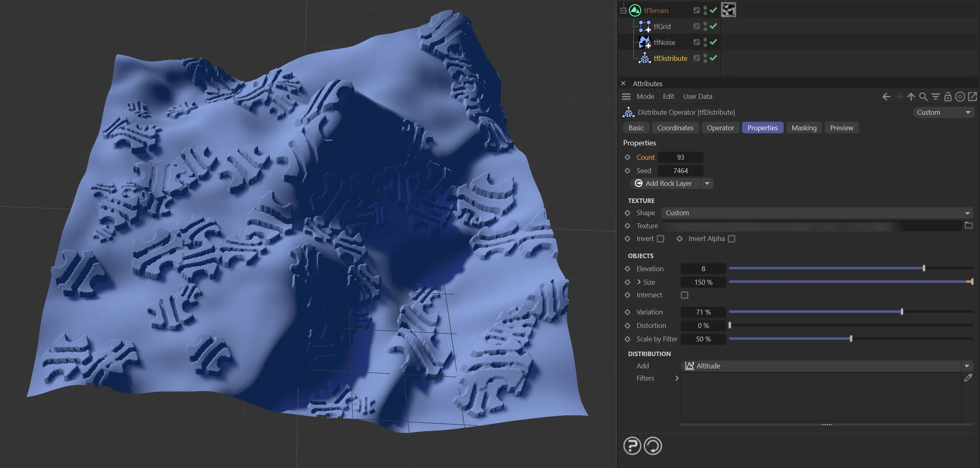Click the back arrow in Attributes manager

[886, 97]
